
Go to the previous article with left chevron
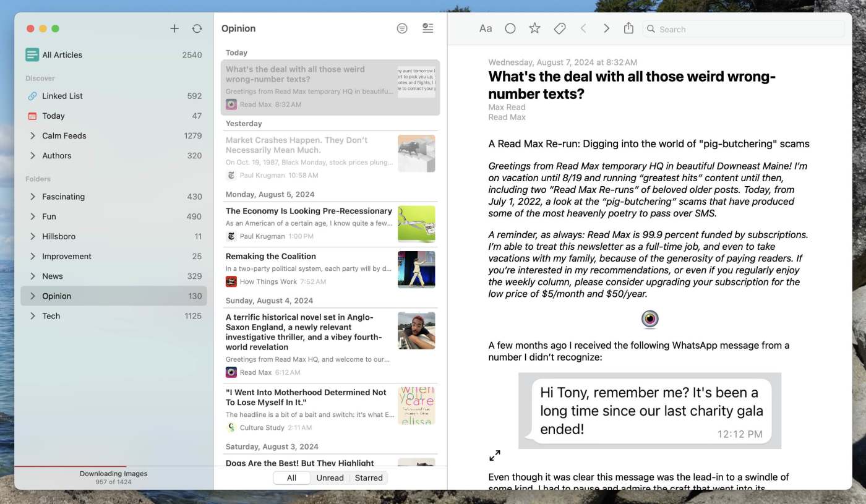[x=583, y=28]
